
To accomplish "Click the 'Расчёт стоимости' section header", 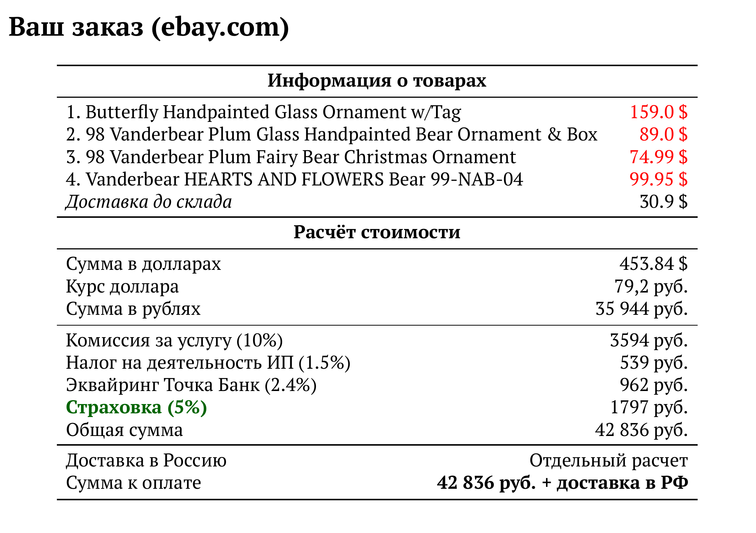I will pyautogui.click(x=377, y=232).
